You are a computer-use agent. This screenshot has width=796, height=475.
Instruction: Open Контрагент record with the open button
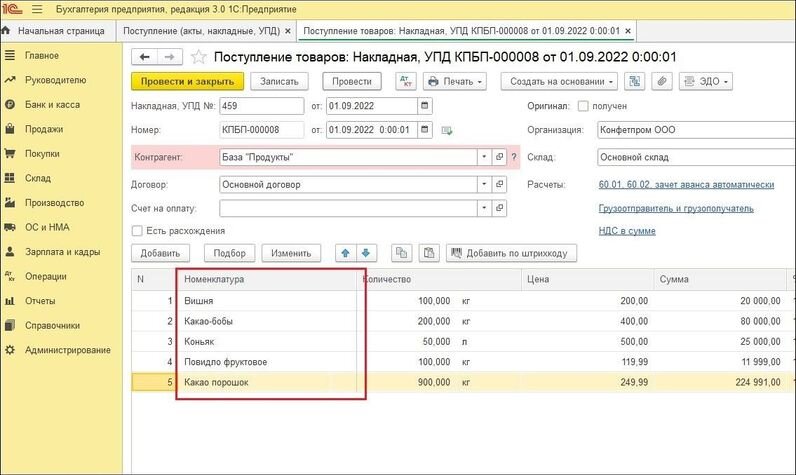(500, 157)
